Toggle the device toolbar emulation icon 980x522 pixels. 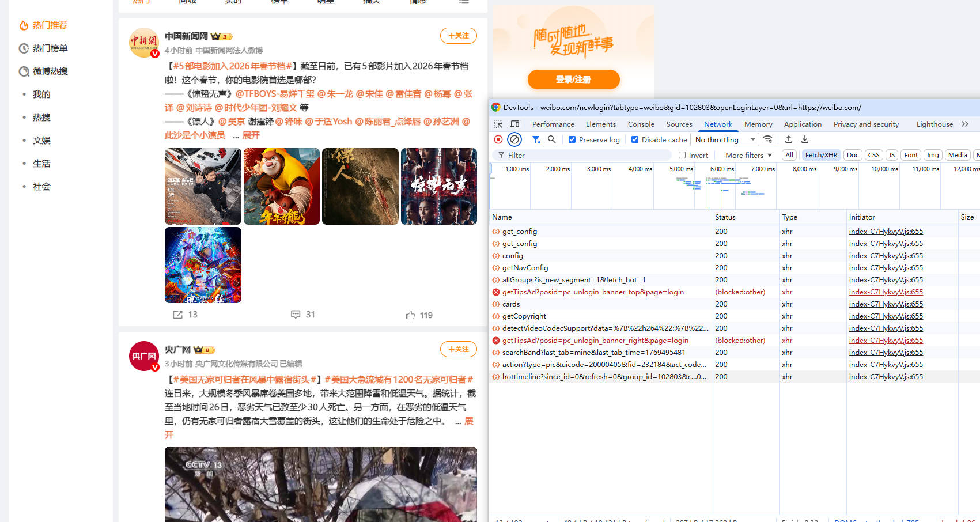(514, 124)
